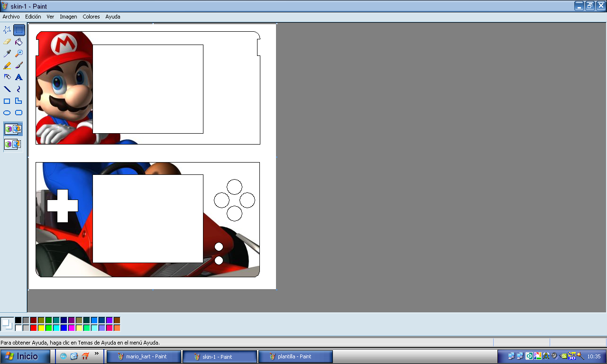The height and width of the screenshot is (364, 607).
Task: Pick the bright lime green swatch
Action: [49, 328]
